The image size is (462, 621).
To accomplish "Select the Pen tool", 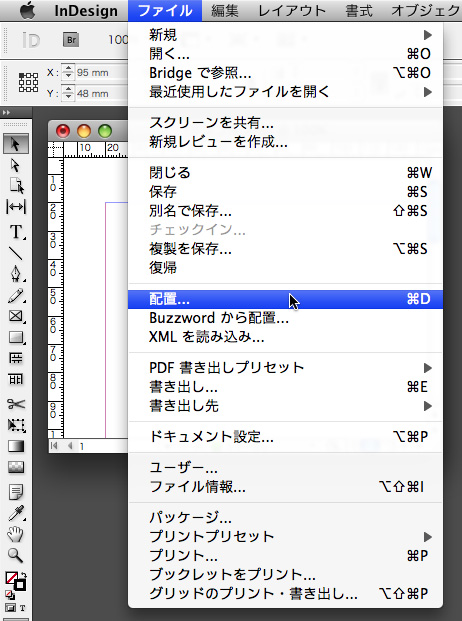I will tap(16, 274).
